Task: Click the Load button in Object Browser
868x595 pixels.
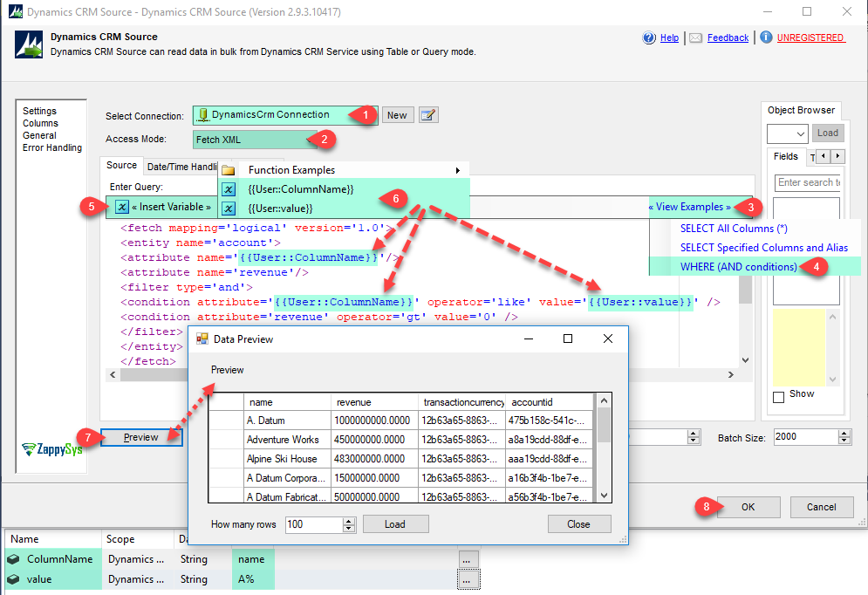Action: click(x=828, y=133)
